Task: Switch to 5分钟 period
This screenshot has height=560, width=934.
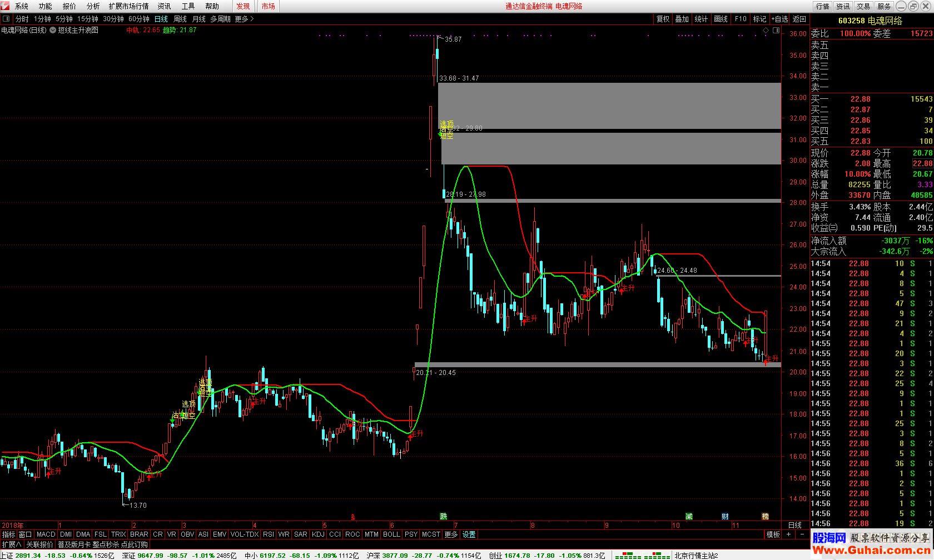Action: tap(64, 19)
